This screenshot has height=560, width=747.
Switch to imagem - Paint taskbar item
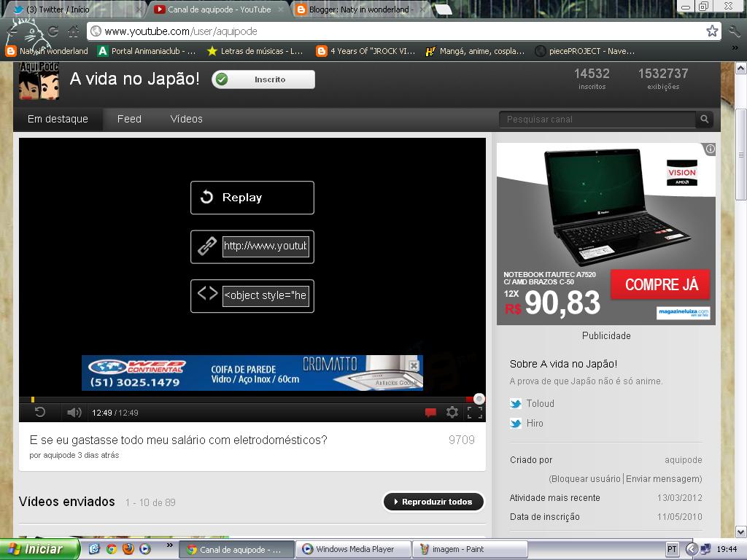tap(471, 549)
